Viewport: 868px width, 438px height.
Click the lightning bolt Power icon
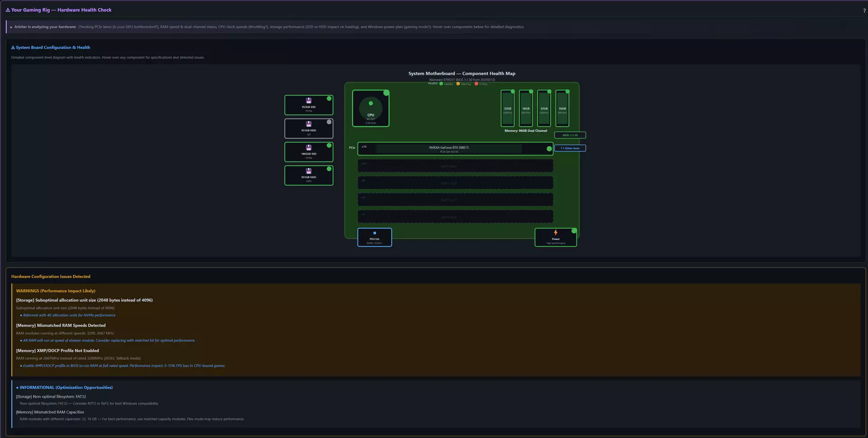[556, 232]
